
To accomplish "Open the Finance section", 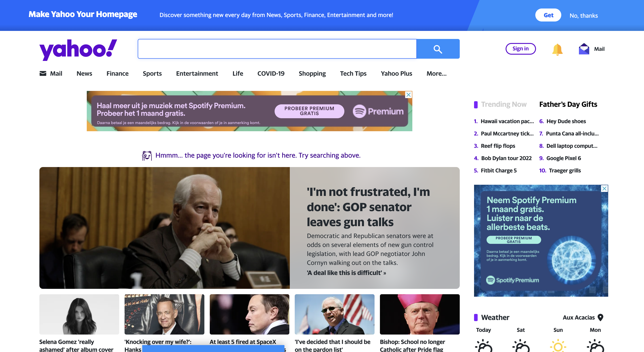I will (117, 73).
